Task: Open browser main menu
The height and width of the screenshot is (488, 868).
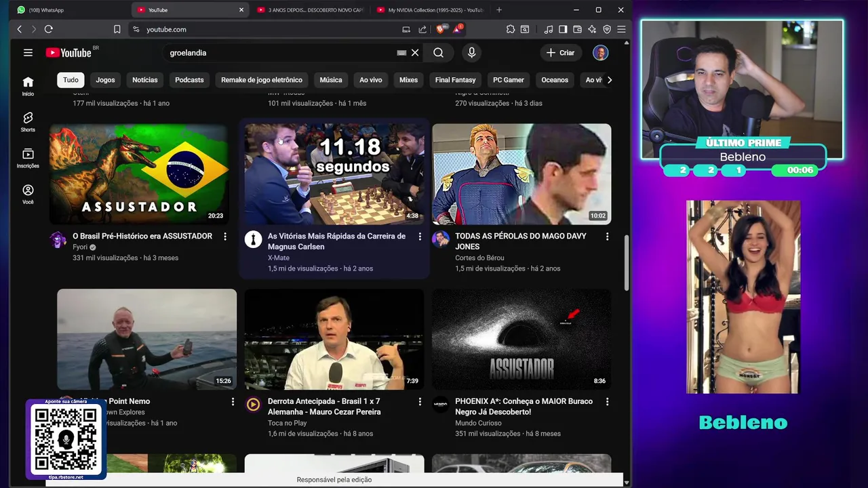Action: pos(621,29)
